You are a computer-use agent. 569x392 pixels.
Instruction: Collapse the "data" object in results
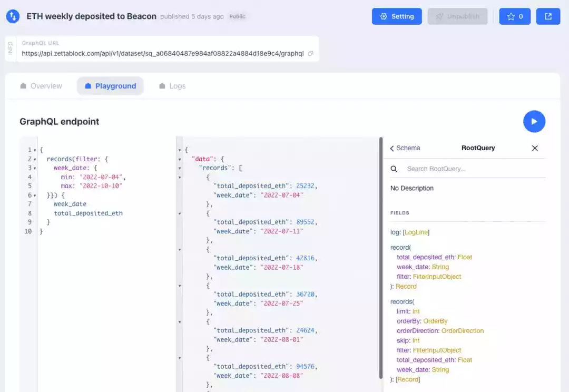point(181,159)
